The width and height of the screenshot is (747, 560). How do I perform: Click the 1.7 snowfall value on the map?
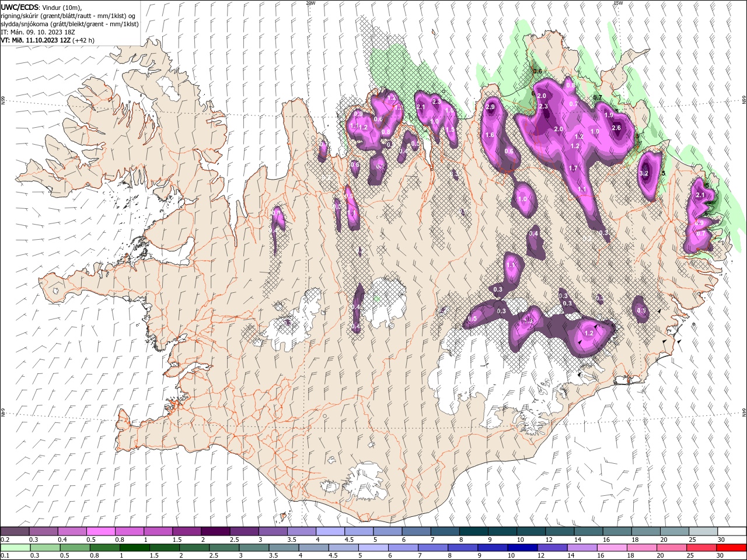pos(573,169)
